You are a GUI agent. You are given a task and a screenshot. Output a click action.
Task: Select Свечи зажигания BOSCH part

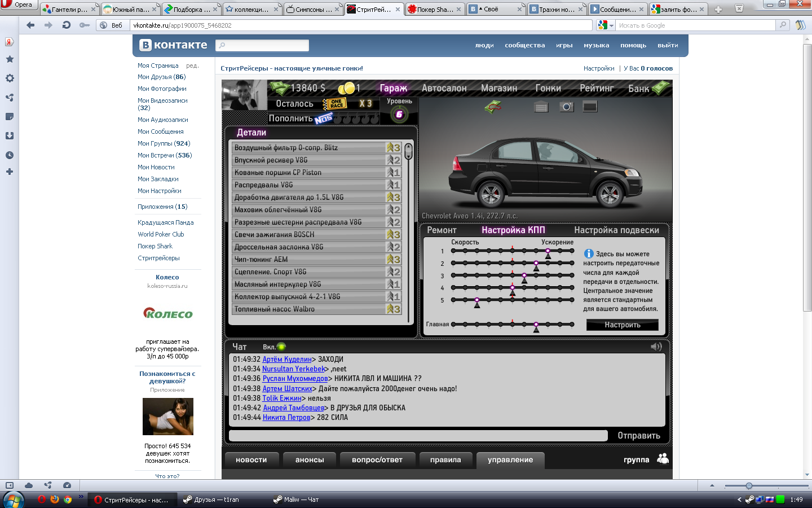coord(316,235)
